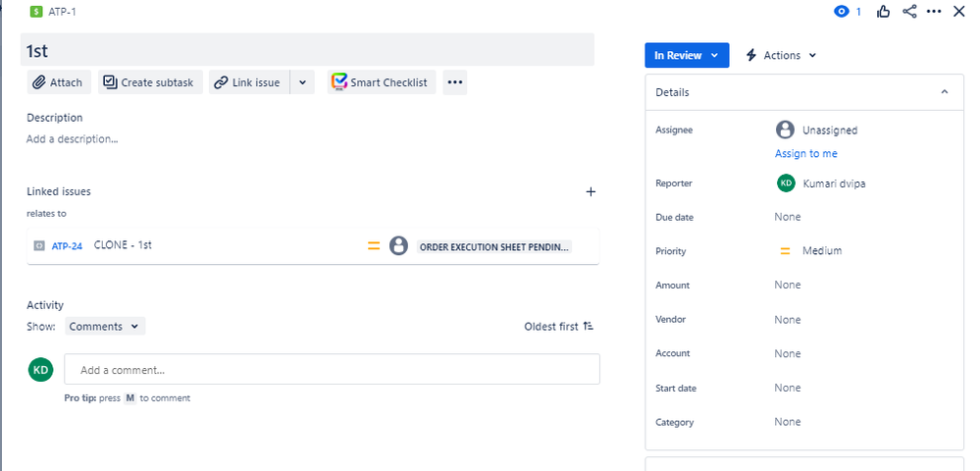Screen dimensions: 980x471
Task: Click the watch eye icon
Action: point(842,11)
